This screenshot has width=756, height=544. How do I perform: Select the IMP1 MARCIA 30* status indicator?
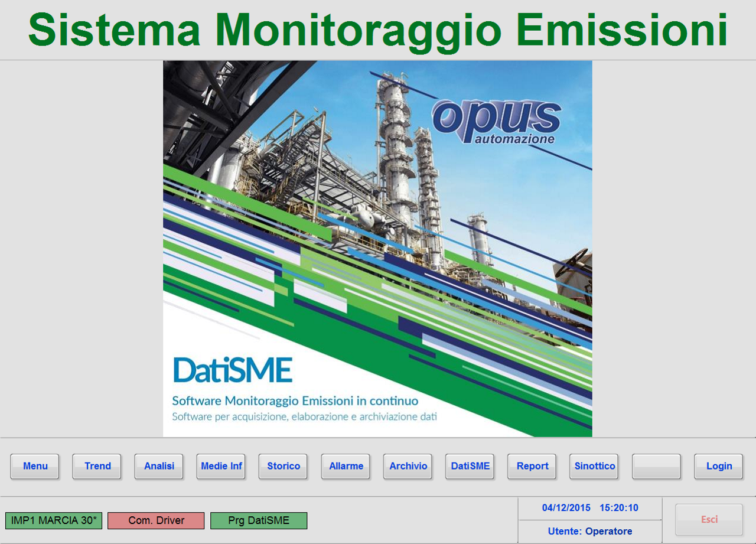click(54, 520)
